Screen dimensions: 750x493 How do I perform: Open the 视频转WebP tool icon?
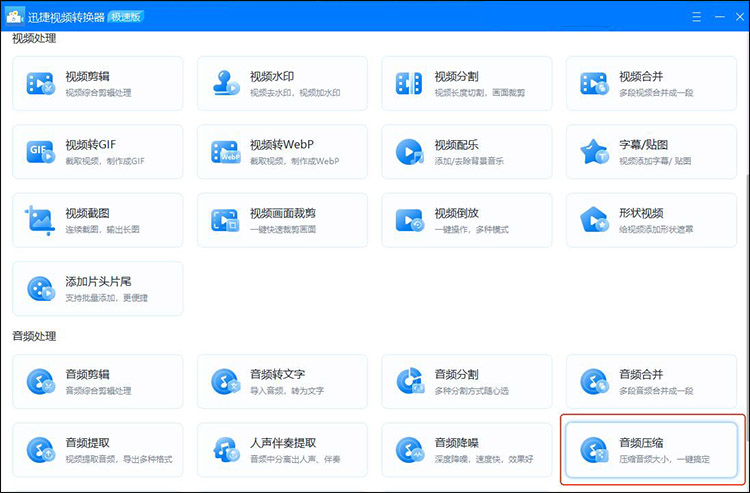(225, 152)
